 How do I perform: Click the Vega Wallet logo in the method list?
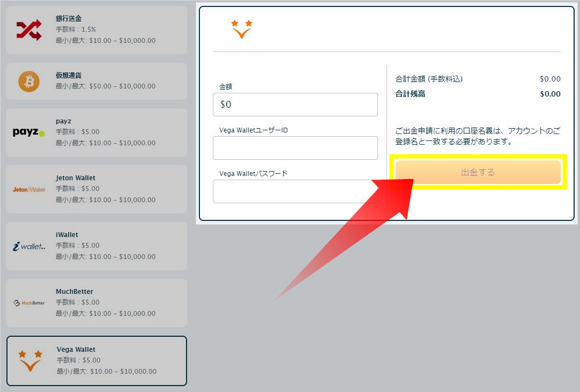(30, 361)
